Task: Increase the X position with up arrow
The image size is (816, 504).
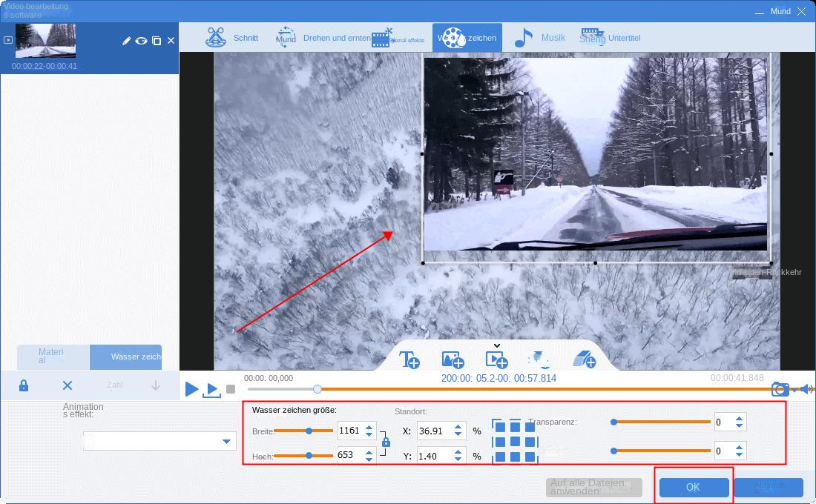Action: pos(458,427)
